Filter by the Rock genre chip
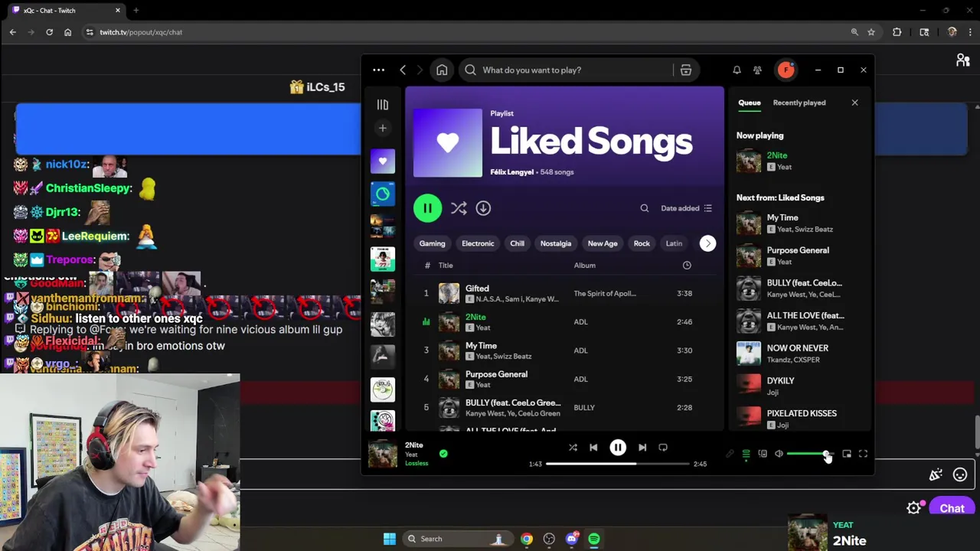Viewport: 980px width, 551px height. (642, 243)
